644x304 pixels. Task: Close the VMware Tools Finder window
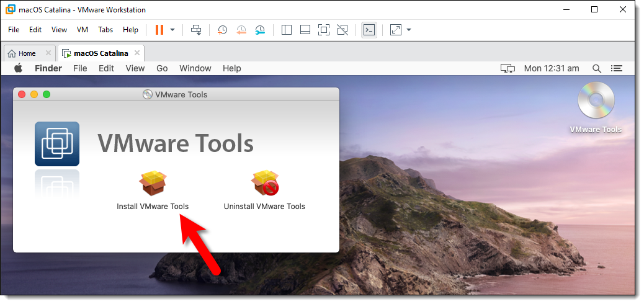point(22,94)
